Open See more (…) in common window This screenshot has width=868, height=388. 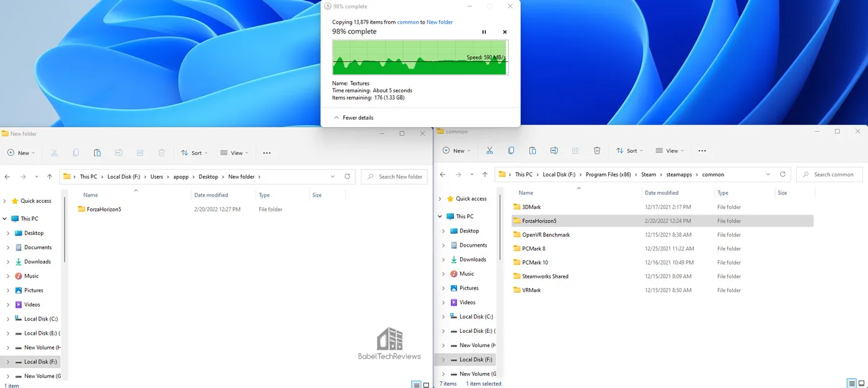tap(702, 151)
